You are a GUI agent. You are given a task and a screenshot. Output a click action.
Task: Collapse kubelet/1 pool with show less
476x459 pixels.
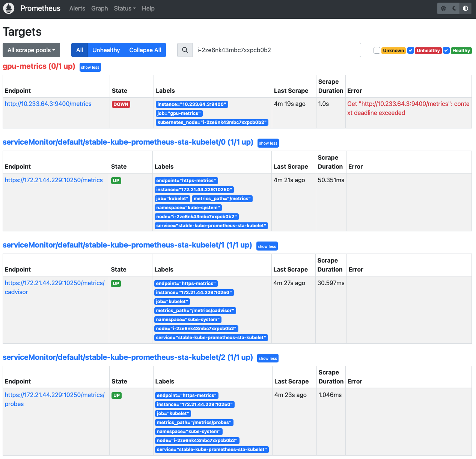point(267,246)
